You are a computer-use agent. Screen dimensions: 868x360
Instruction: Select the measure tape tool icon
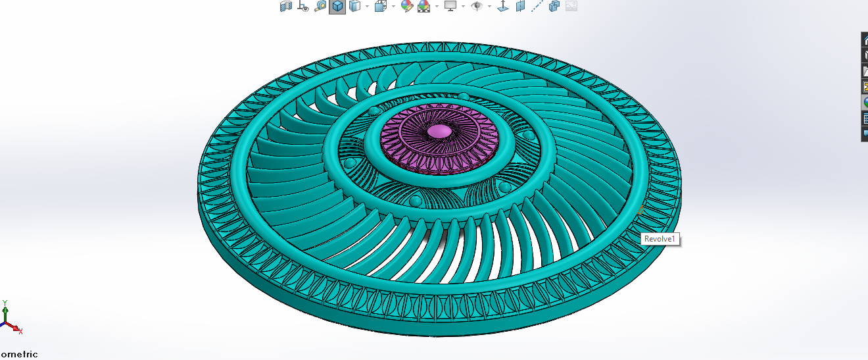(320, 6)
